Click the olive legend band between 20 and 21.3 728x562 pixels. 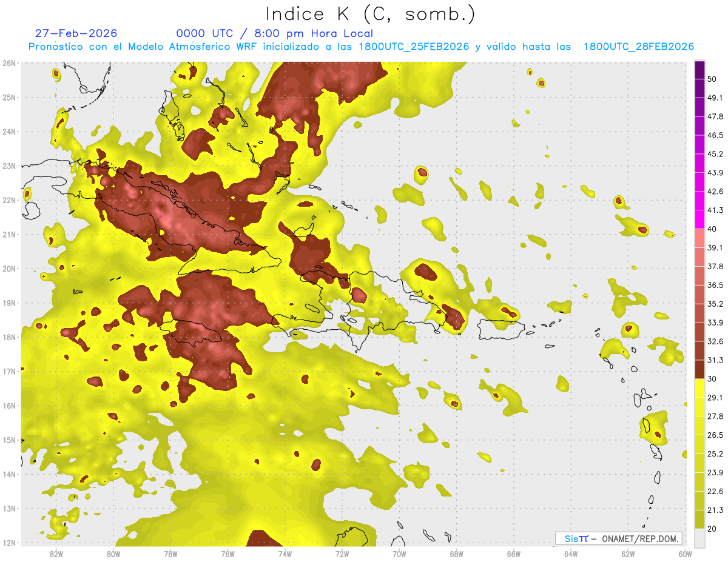click(699, 520)
